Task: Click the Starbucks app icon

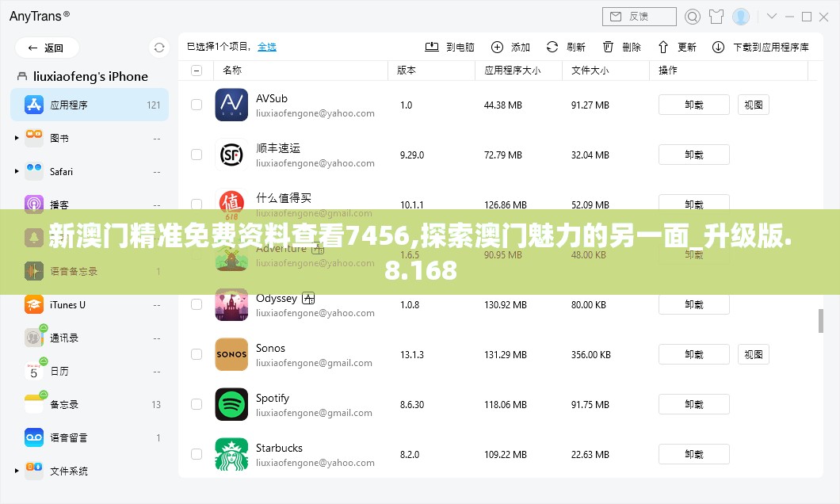Action: pos(231,453)
